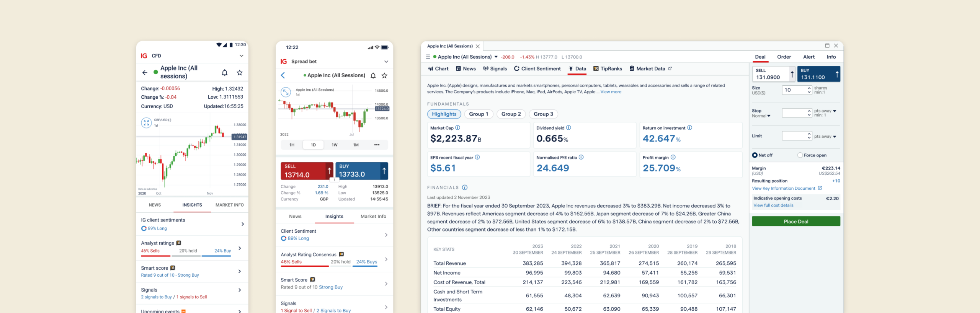Click desktop BUY 131.1100 price button
This screenshot has width=980, height=313.
click(818, 74)
